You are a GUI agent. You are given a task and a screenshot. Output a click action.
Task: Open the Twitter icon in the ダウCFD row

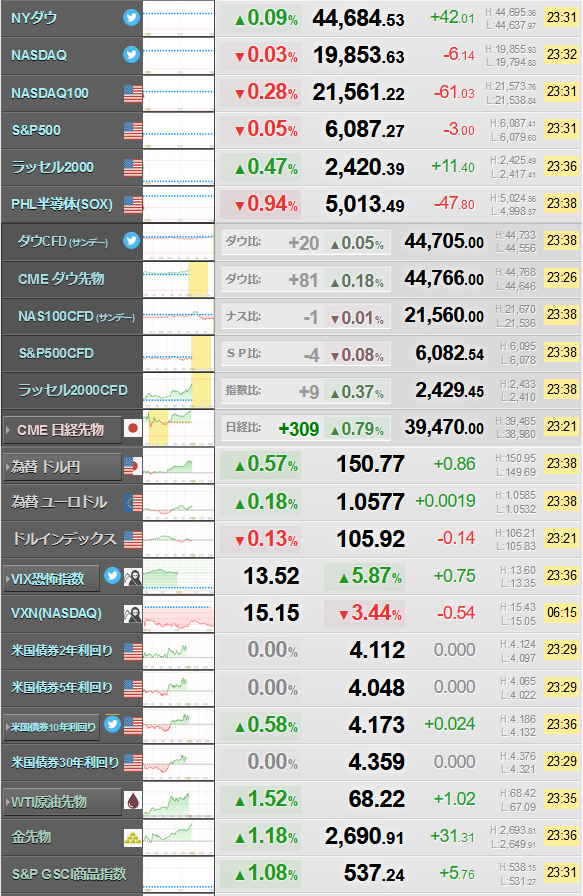(x=131, y=241)
